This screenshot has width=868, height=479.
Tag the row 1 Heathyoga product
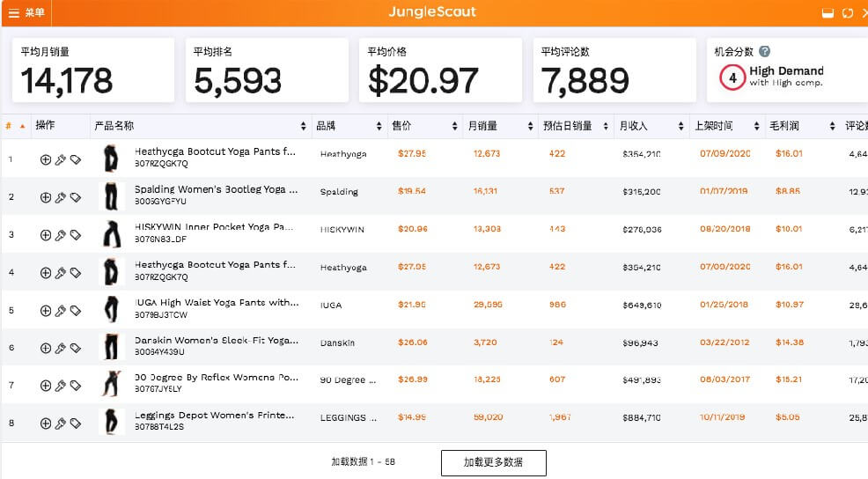(76, 159)
